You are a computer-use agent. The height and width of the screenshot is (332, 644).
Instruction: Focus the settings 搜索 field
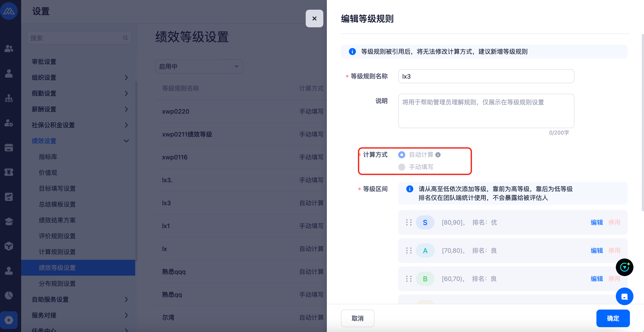(x=79, y=38)
